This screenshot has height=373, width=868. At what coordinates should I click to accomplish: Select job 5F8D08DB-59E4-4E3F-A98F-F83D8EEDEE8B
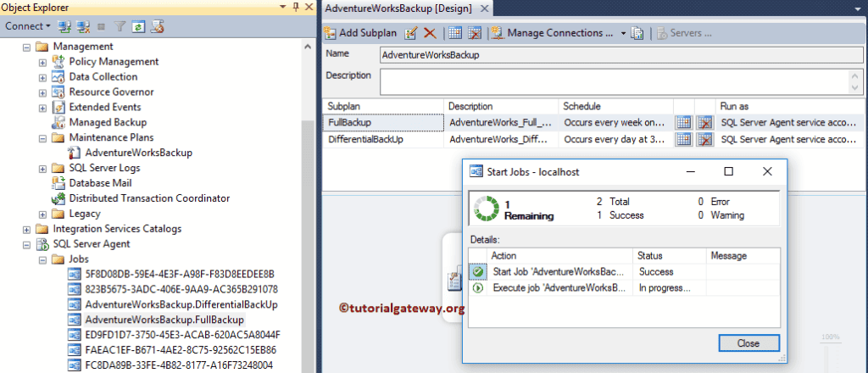(180, 274)
